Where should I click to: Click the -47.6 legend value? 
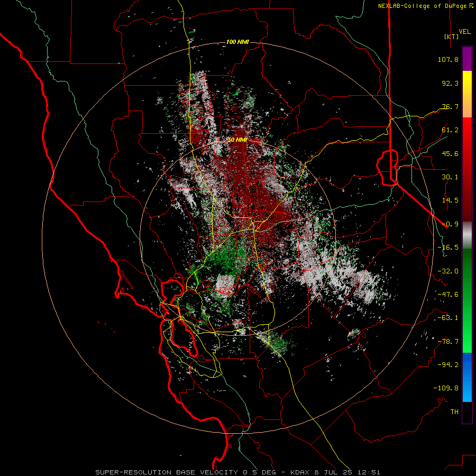tap(448, 295)
